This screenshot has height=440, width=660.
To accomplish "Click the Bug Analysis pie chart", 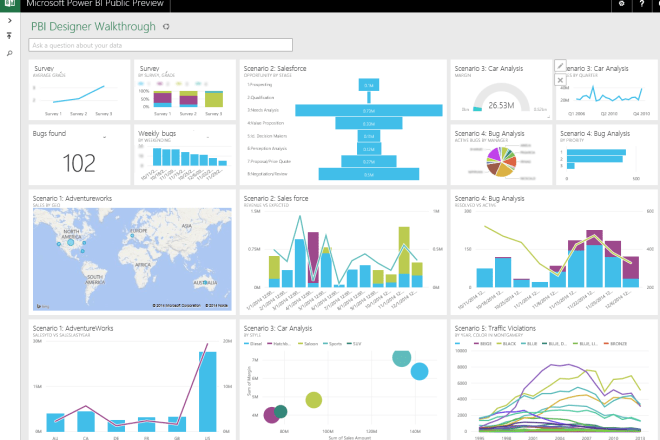I will pos(501,161).
